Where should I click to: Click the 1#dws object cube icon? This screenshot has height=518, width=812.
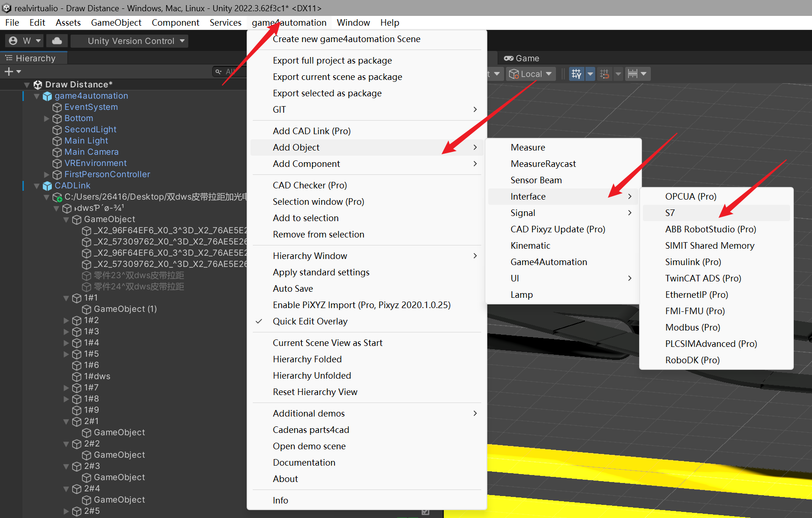tap(77, 376)
